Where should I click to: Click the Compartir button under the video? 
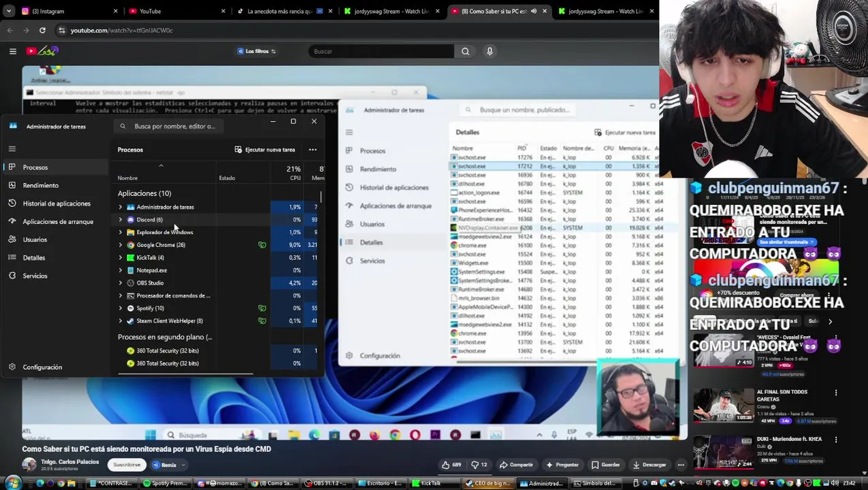[517, 465]
